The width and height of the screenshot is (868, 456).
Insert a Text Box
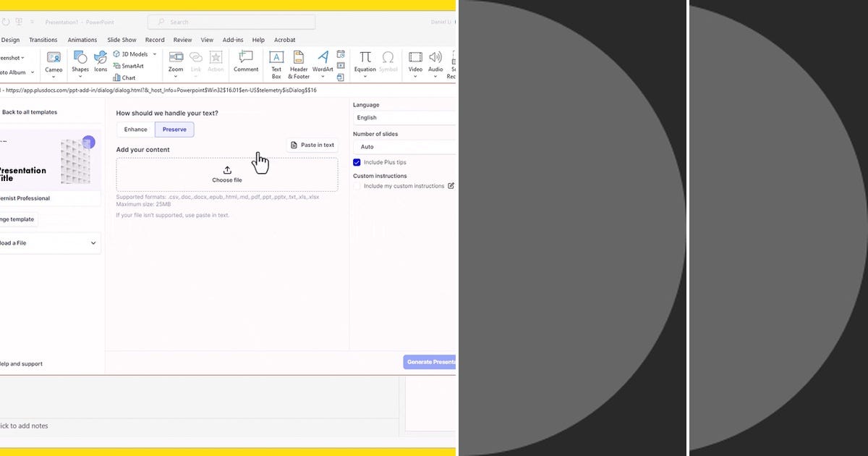(276, 64)
